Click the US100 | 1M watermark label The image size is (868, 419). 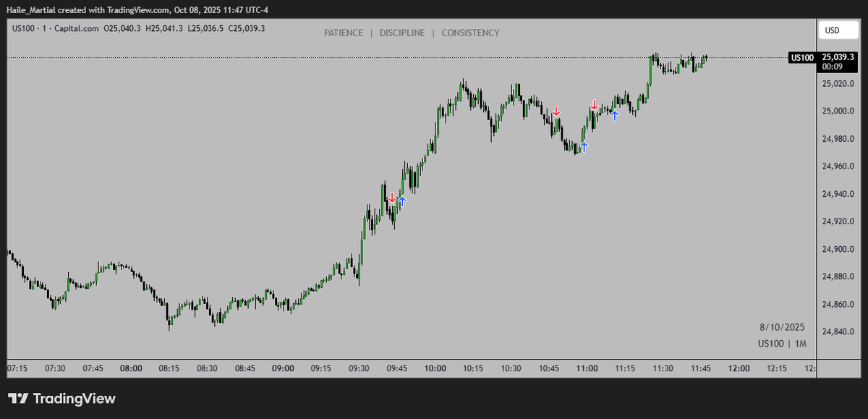pos(783,345)
